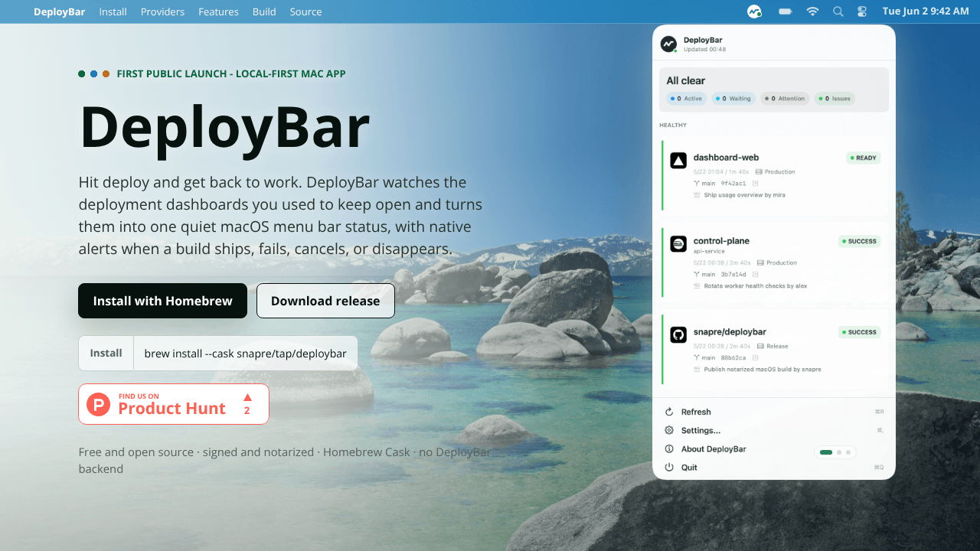The width and height of the screenshot is (980, 551).
Task: Open Spotlight search icon in menu bar
Action: [838, 11]
